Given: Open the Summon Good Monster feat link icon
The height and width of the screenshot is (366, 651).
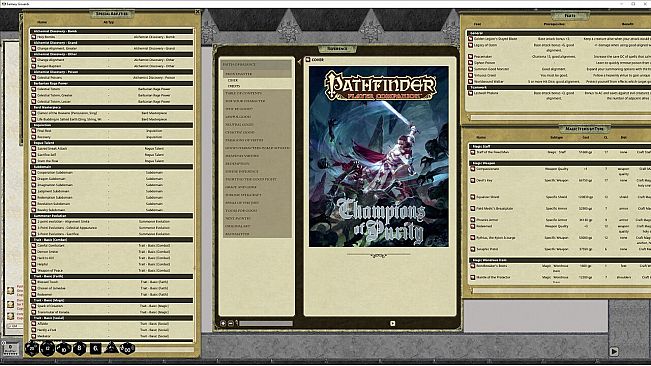Looking at the screenshot, I should (x=470, y=69).
